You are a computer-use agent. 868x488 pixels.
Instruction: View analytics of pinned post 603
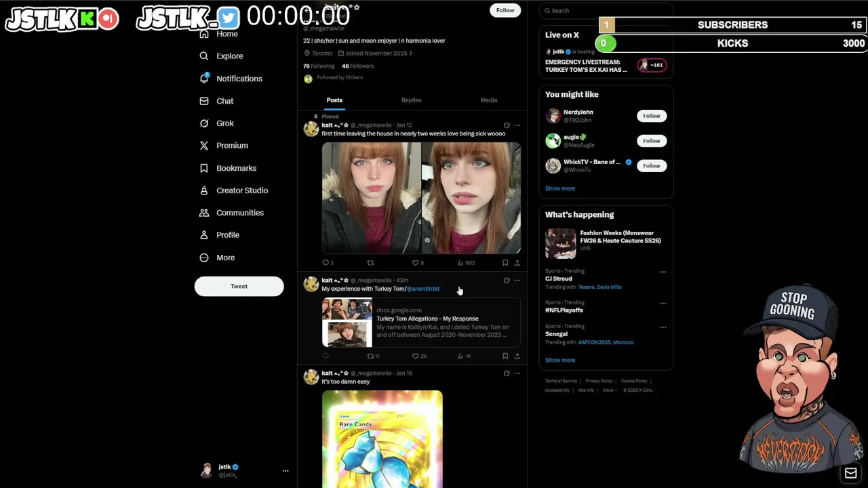466,262
